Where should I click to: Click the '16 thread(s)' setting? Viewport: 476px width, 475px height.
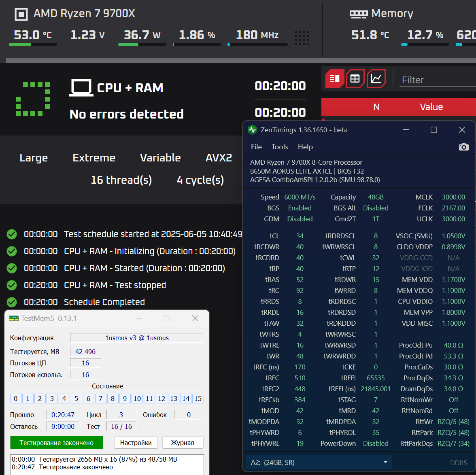pyautogui.click(x=121, y=180)
